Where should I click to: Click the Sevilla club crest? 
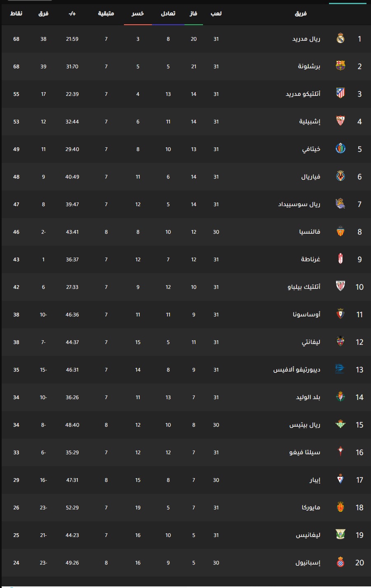click(341, 121)
